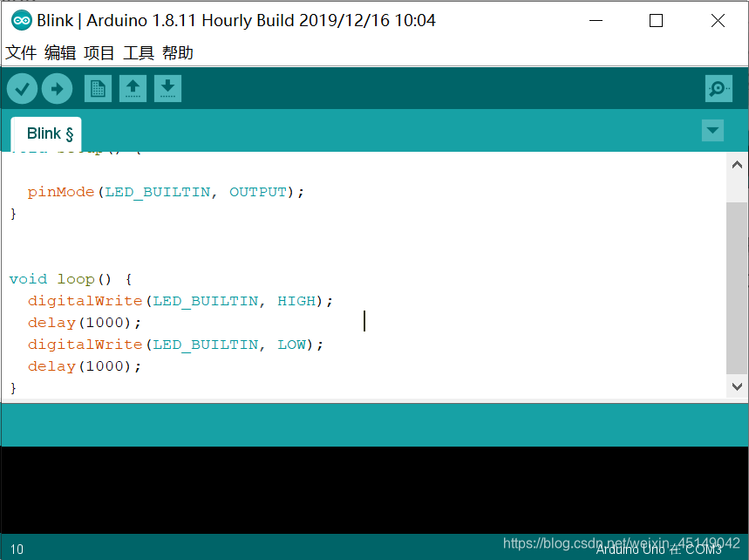Click the black console output area

[375, 489]
